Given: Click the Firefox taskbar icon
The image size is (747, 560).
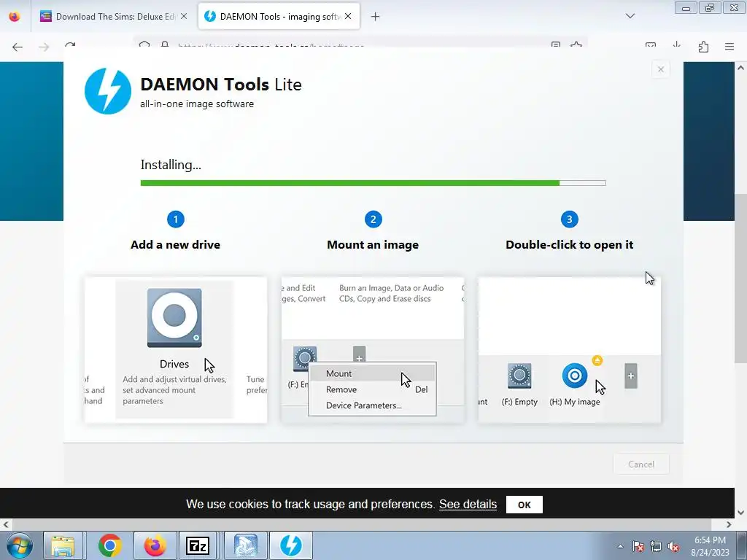Looking at the screenshot, I should pos(155,545).
